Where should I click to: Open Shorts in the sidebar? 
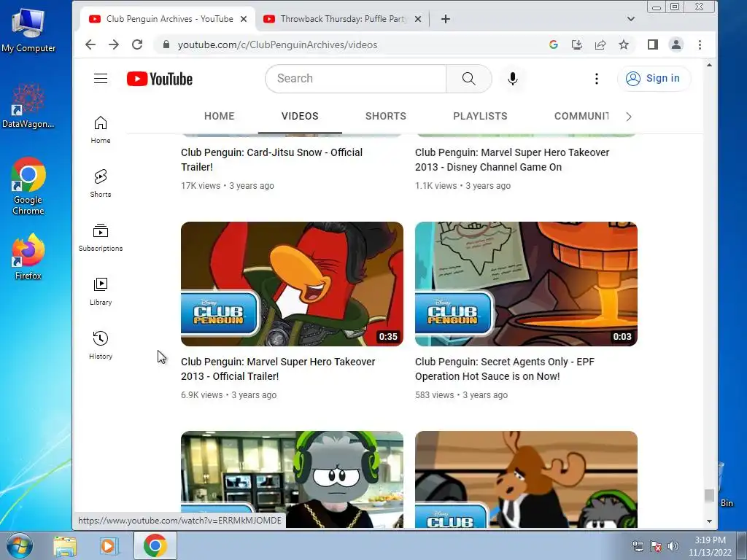tap(101, 183)
